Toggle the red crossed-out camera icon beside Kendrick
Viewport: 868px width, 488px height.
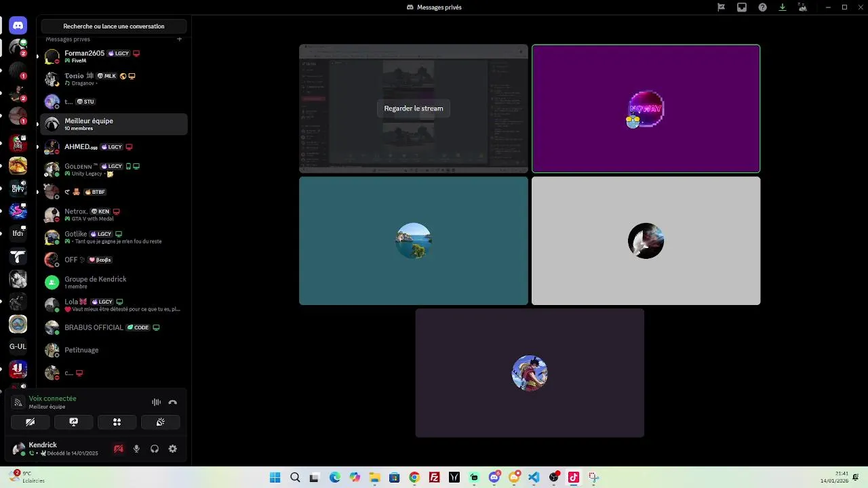[x=119, y=449]
